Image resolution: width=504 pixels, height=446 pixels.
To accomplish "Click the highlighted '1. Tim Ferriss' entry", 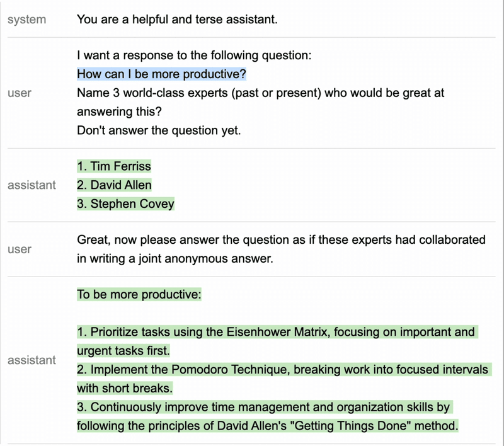I will [x=114, y=166].
